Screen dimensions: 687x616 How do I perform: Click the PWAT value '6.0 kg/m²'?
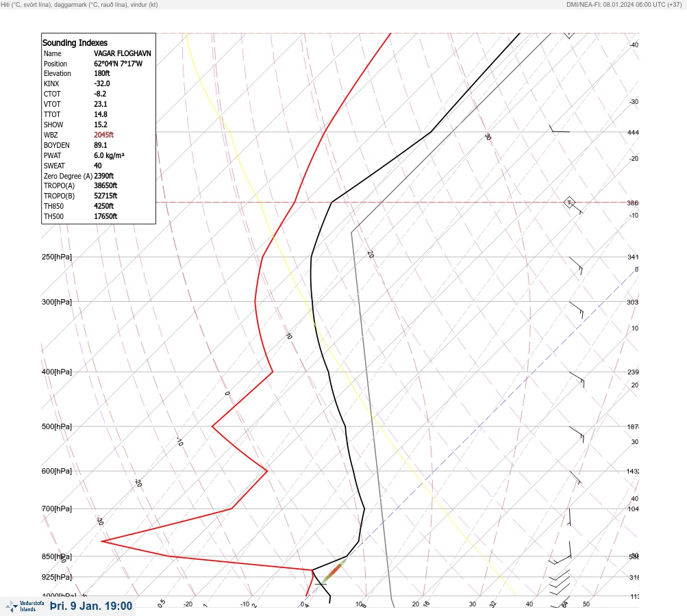click(x=109, y=155)
